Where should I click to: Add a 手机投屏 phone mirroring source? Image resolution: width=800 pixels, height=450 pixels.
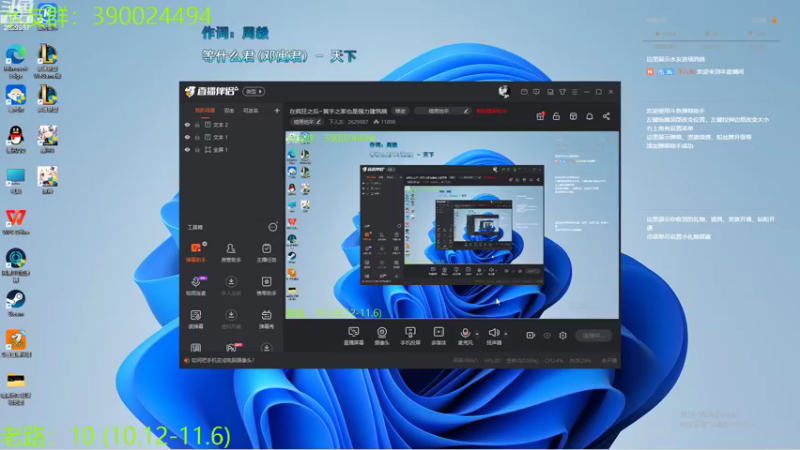[410, 336]
